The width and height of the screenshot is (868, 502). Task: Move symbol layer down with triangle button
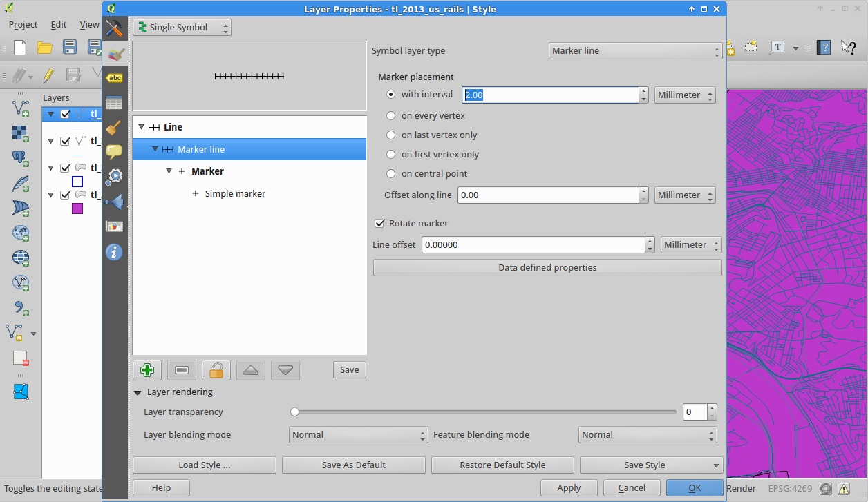click(285, 370)
